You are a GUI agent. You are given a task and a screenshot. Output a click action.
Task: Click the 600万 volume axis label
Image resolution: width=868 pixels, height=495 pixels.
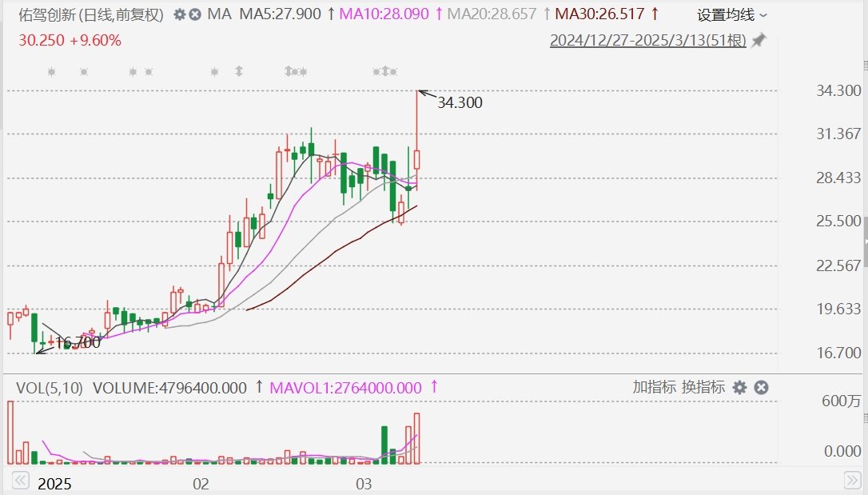(x=842, y=401)
